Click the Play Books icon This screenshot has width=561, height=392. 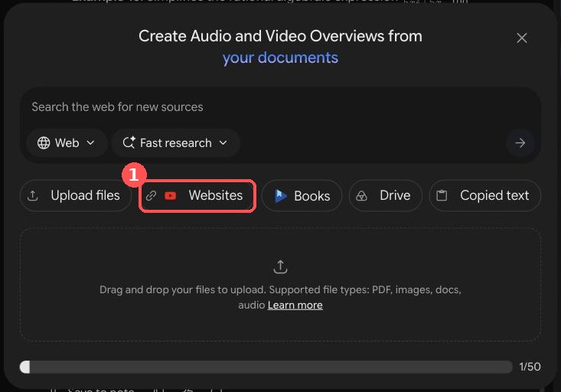(280, 196)
